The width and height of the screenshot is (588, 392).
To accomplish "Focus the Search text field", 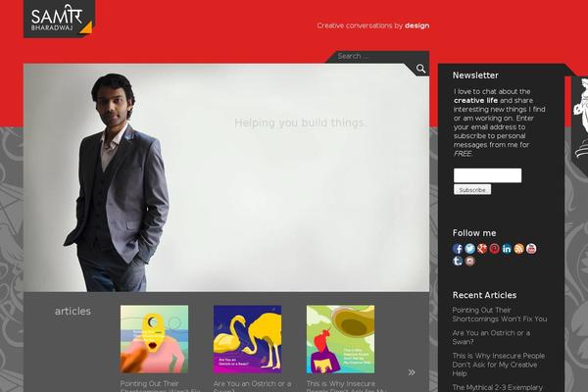I will 378,56.
